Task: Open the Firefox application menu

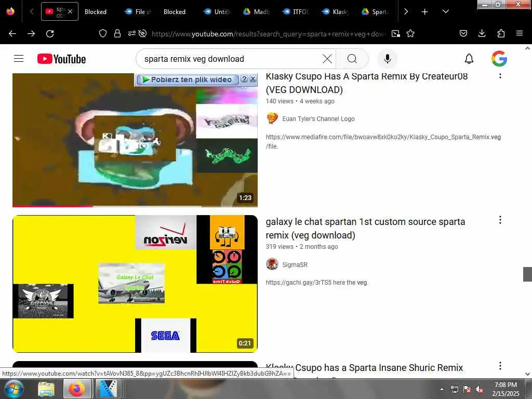Action: pos(520,33)
